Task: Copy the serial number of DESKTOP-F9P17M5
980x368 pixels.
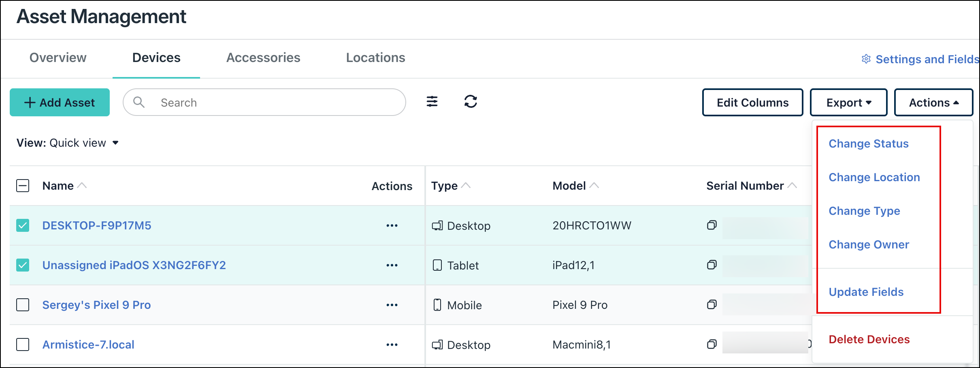Action: (712, 225)
